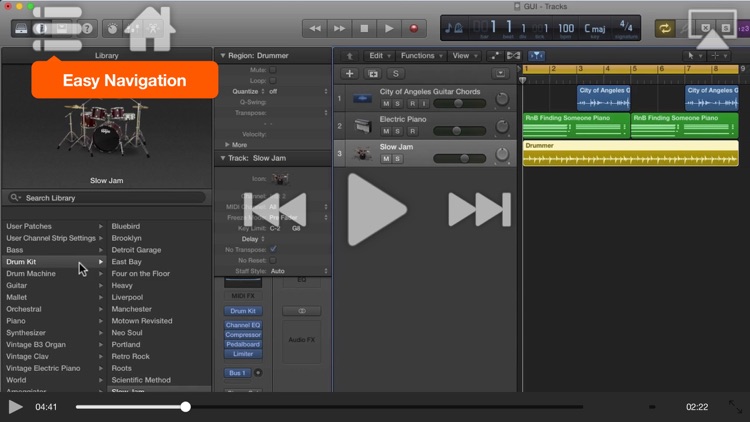The height and width of the screenshot is (422, 750).
Task: Click the Slow Jam drum track icon
Action: click(x=363, y=154)
